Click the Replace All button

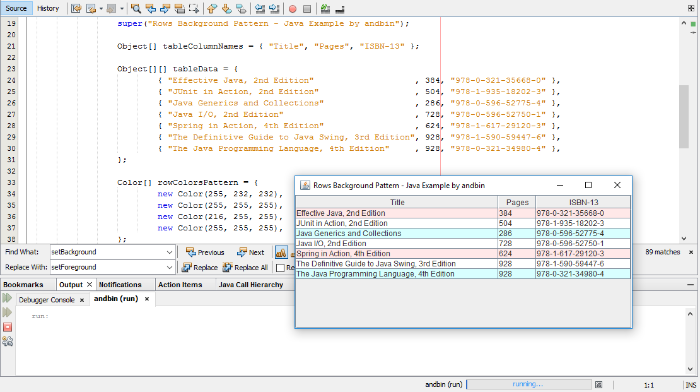(x=245, y=267)
